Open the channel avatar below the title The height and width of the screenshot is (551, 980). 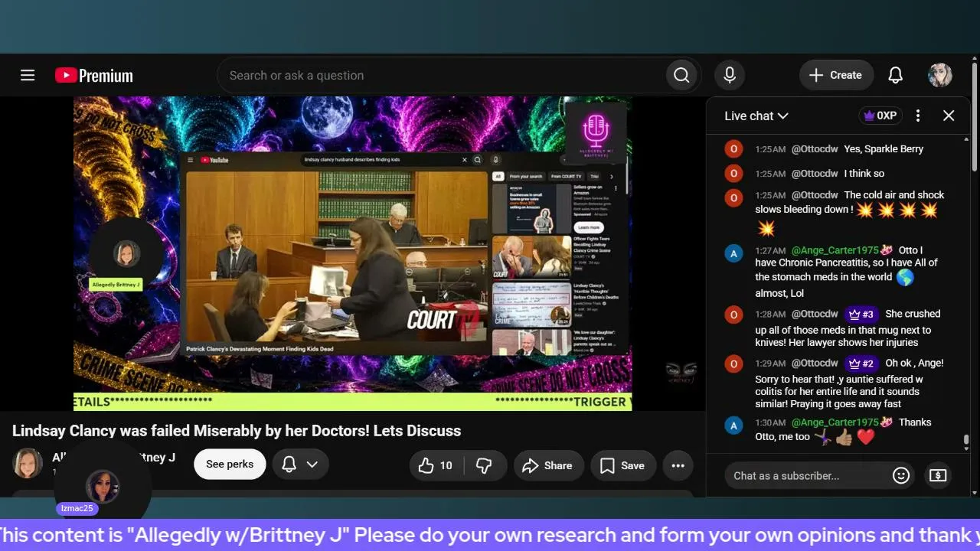(28, 464)
